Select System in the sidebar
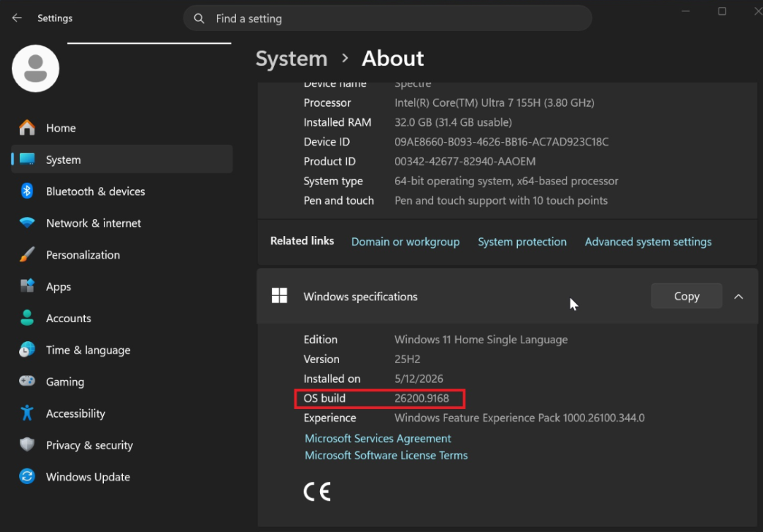 [122, 159]
